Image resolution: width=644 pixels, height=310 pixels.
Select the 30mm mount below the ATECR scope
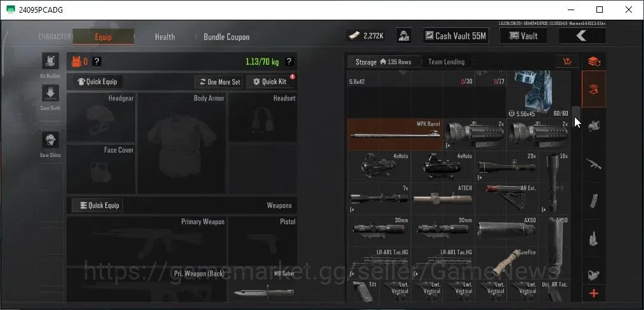click(x=443, y=230)
